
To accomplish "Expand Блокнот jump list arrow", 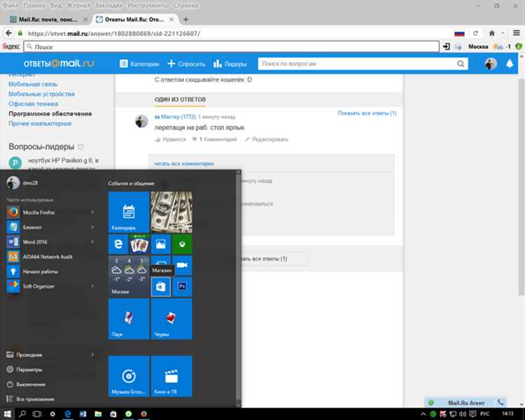I will point(92,227).
